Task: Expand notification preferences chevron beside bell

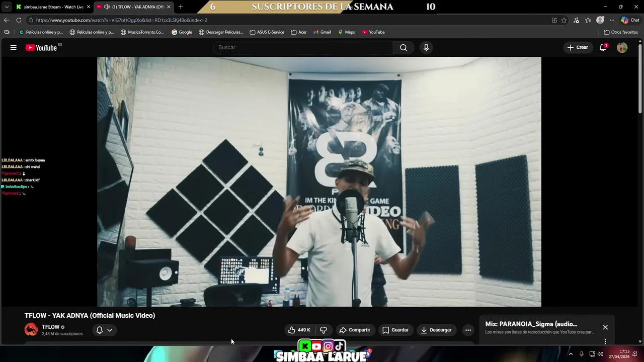Action: click(109, 330)
